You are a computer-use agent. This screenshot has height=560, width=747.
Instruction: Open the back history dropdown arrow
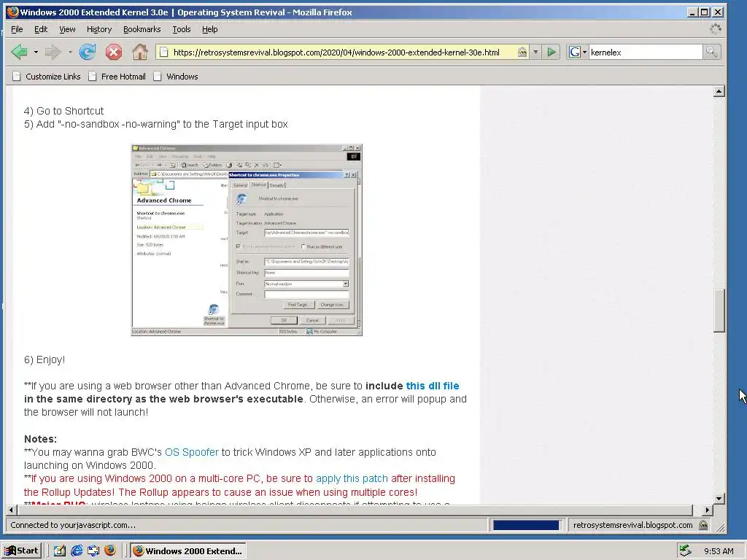tap(36, 52)
